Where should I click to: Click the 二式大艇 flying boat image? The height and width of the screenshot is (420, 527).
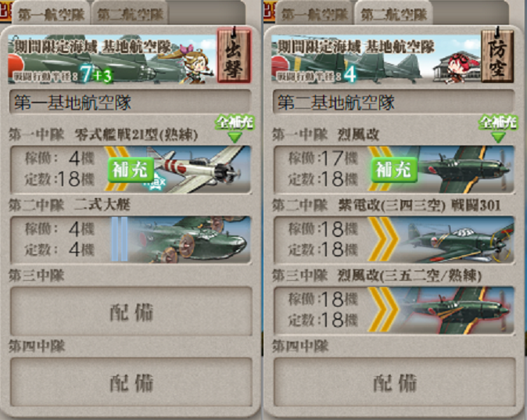coord(190,239)
